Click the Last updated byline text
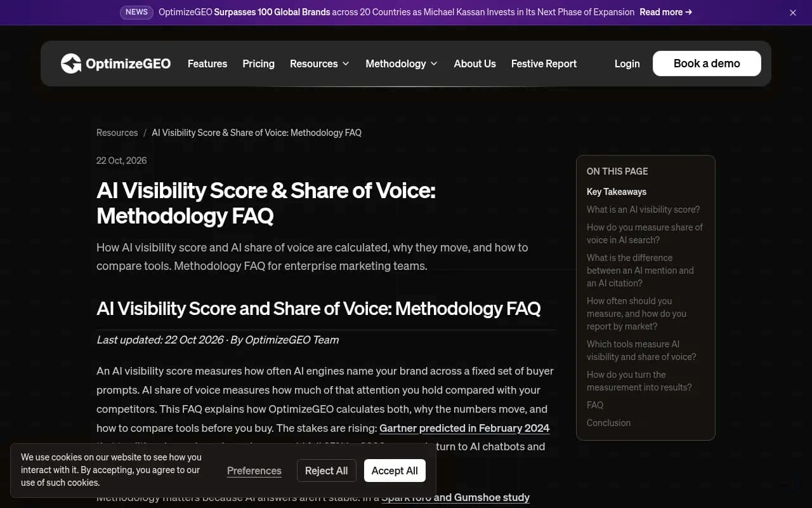Screen dimensions: 812x508 [x=218, y=340]
